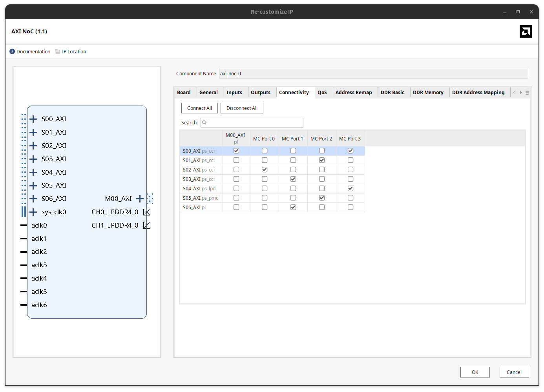Click the AMD logo icon
544x392 pixels.
coord(526,31)
